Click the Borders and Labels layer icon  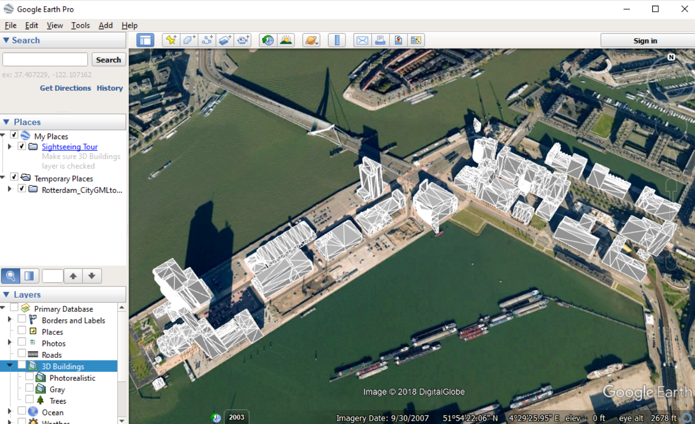[x=33, y=320]
